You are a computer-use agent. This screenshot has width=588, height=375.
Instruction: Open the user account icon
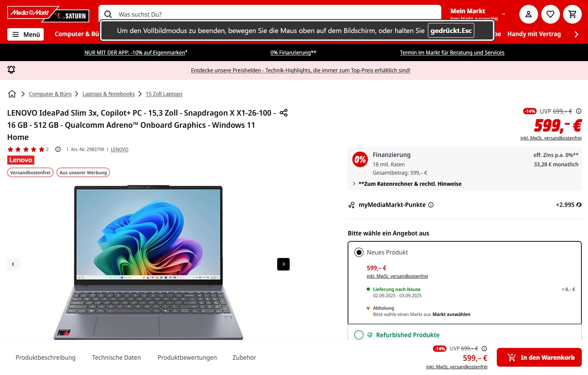coord(528,14)
